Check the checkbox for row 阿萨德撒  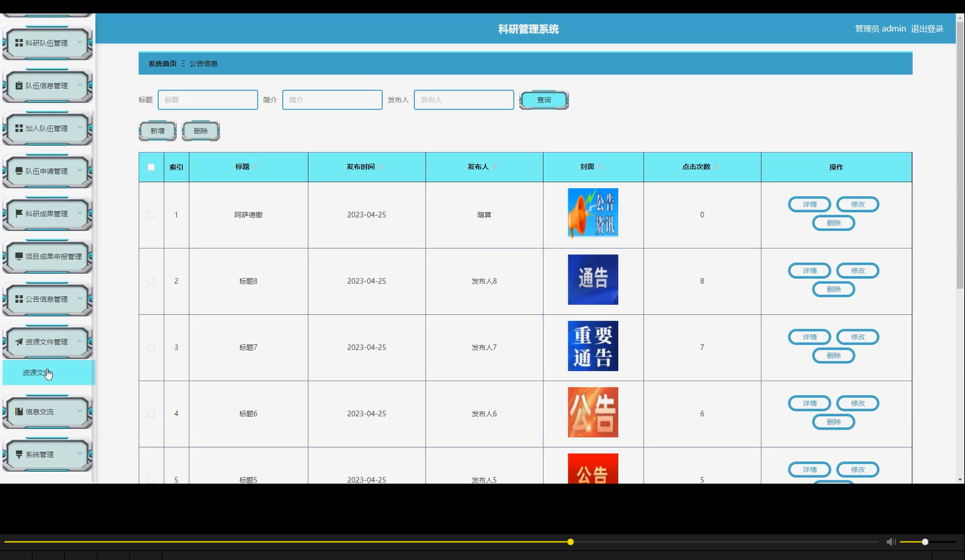coord(151,214)
